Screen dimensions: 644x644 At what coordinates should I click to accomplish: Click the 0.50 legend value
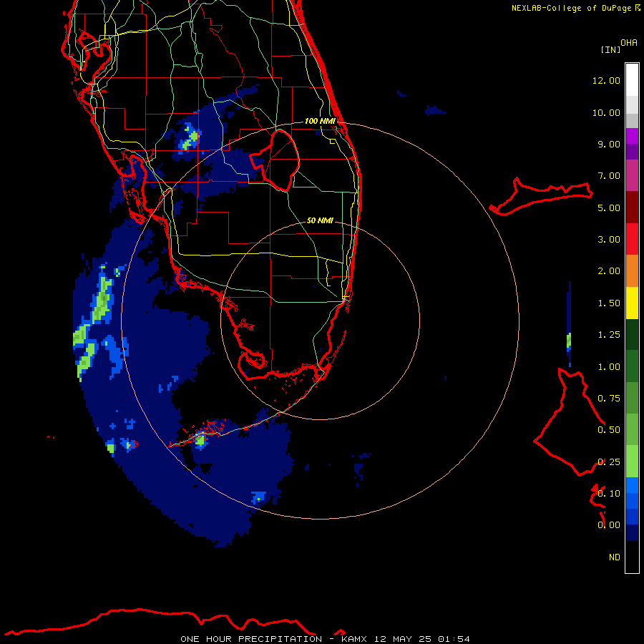[609, 430]
